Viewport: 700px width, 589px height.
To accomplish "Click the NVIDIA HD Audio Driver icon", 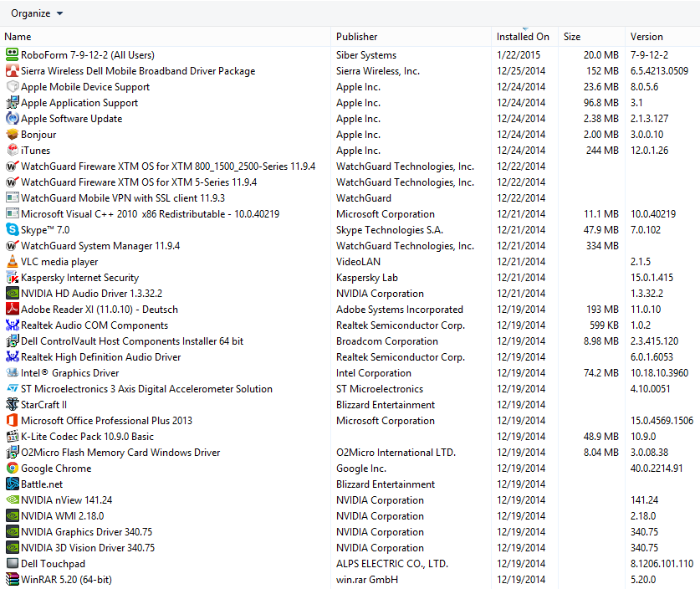I will coord(12,294).
